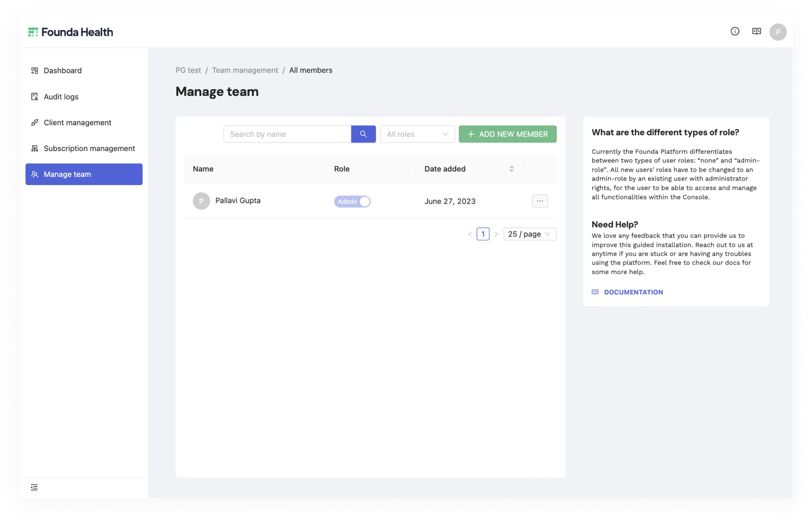Open Client management in the sidebar

84,122
